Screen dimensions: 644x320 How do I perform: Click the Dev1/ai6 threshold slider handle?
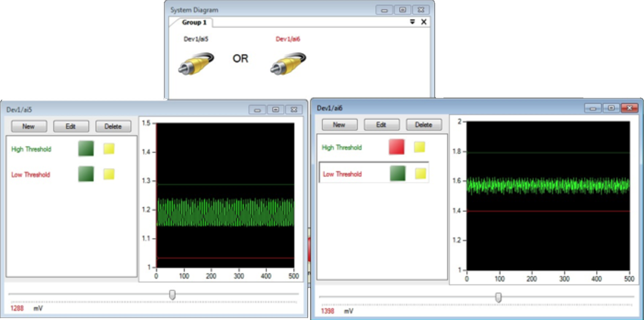(x=498, y=297)
